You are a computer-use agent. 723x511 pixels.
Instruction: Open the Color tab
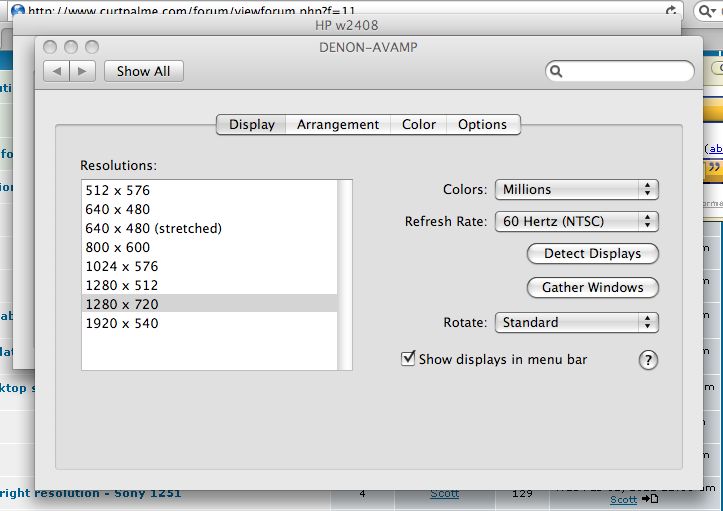418,125
